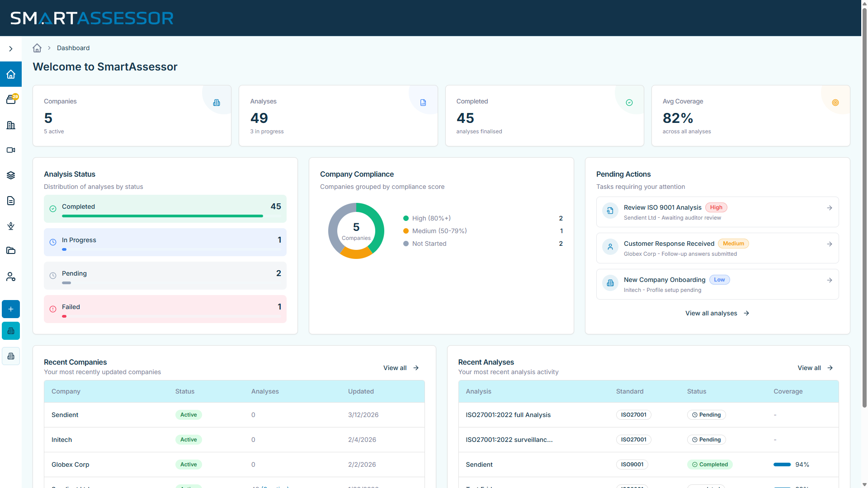Open the Home dashboard icon in sidebar
The width and height of the screenshot is (868, 488).
click(10, 74)
